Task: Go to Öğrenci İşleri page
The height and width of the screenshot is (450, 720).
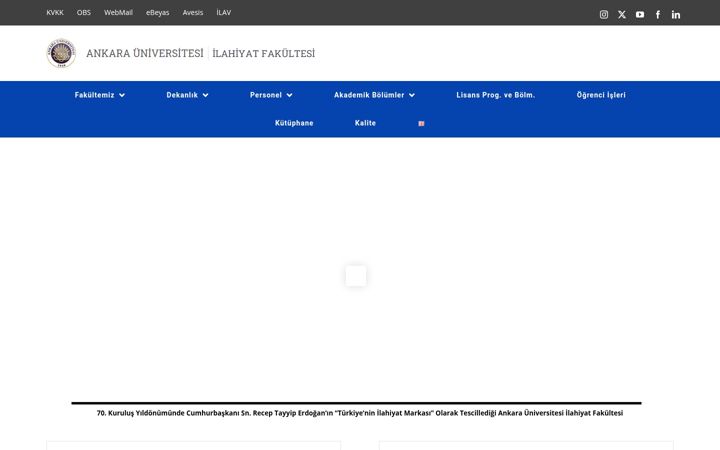Action: [601, 95]
